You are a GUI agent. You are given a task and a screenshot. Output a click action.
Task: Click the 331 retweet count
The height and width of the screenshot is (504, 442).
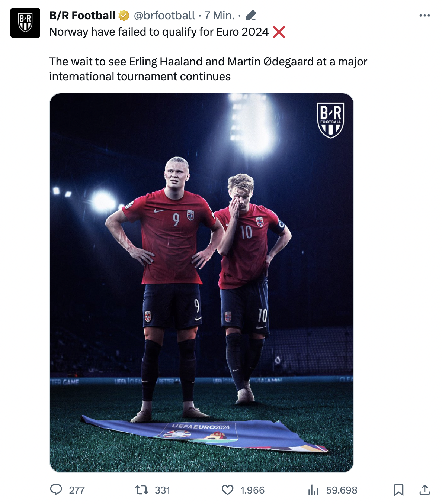pos(162,490)
